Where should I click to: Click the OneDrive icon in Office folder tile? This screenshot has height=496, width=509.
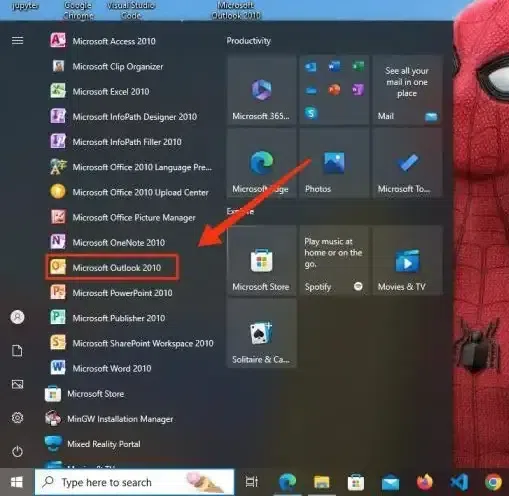point(311,90)
